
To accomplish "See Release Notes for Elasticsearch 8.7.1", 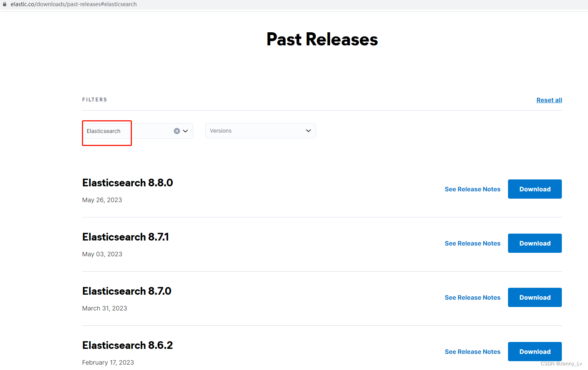I will (x=473, y=243).
